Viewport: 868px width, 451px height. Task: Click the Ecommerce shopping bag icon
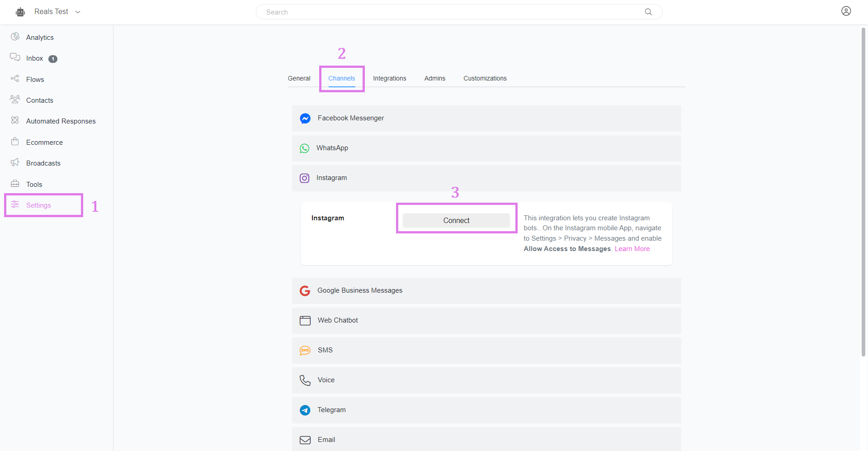tap(15, 141)
